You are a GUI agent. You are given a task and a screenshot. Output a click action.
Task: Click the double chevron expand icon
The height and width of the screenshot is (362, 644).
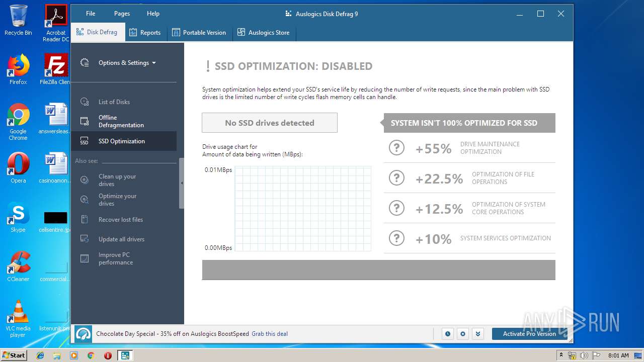tap(478, 334)
